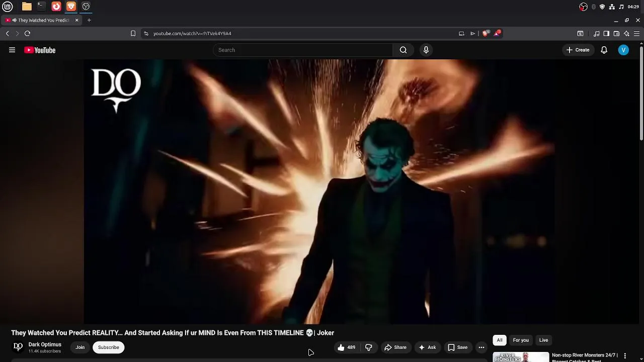This screenshot has height=362, width=644.
Task: Open new tab with plus button
Action: tap(89, 20)
